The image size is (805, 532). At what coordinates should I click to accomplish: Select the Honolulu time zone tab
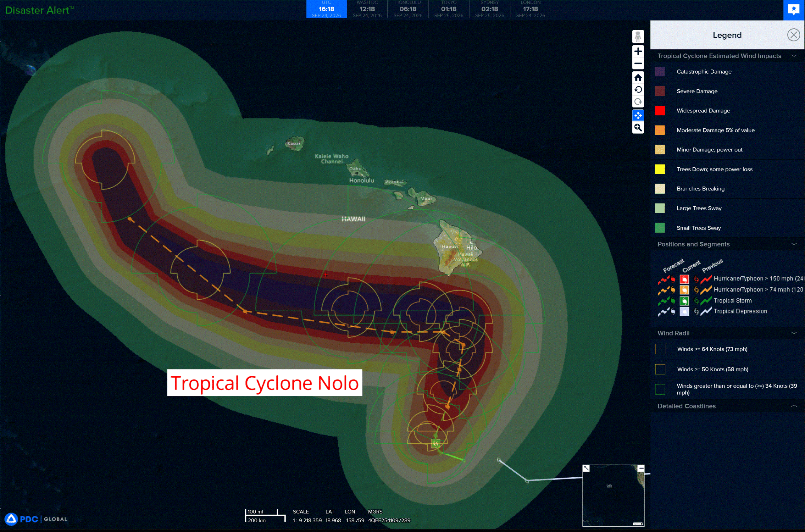[408, 9]
